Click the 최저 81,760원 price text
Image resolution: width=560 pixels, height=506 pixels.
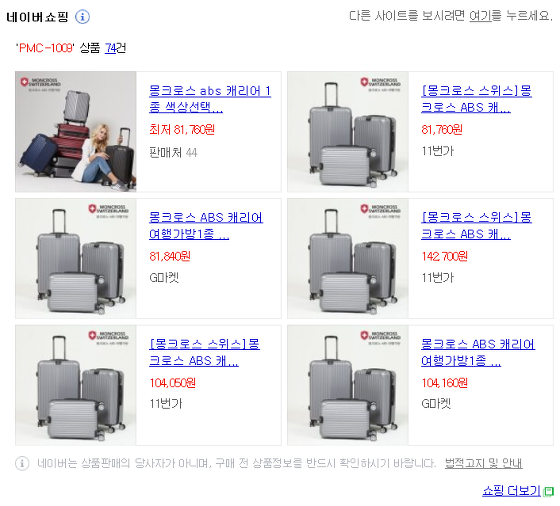[x=182, y=129]
